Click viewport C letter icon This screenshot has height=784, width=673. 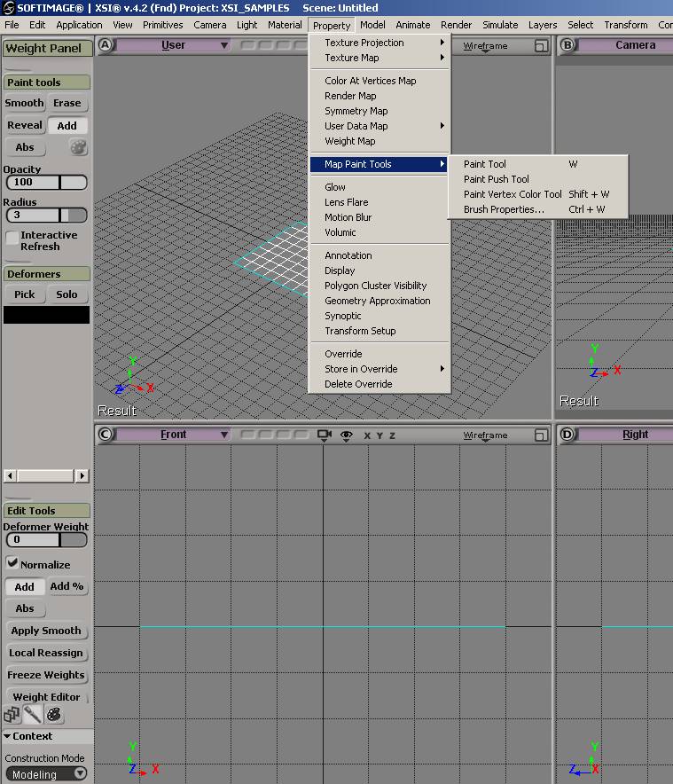pyautogui.click(x=105, y=435)
